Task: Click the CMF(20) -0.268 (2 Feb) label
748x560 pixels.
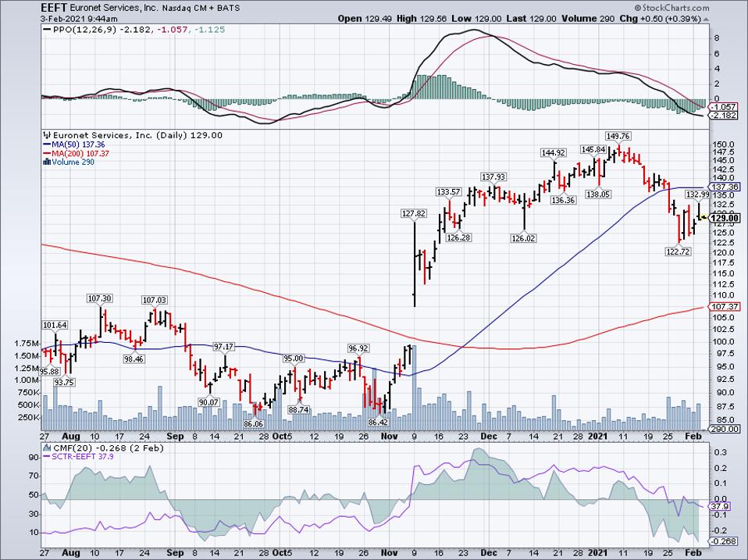Action: tap(108, 448)
